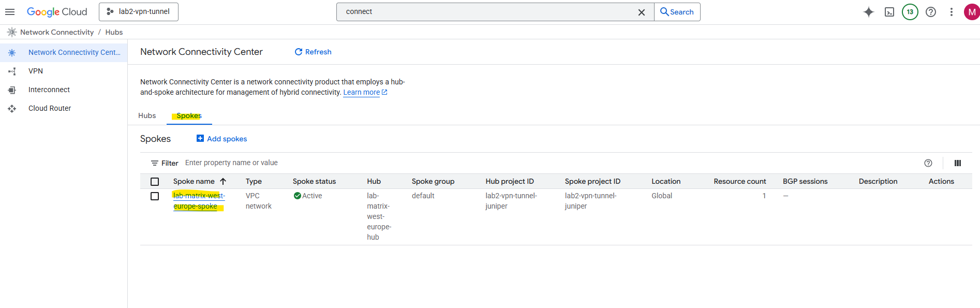980x308 pixels.
Task: Open the user account avatar
Action: [x=971, y=12]
